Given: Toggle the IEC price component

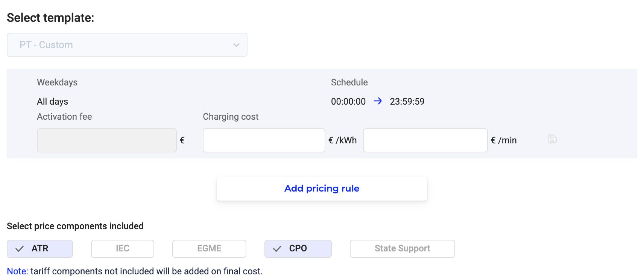Looking at the screenshot, I should (122, 249).
